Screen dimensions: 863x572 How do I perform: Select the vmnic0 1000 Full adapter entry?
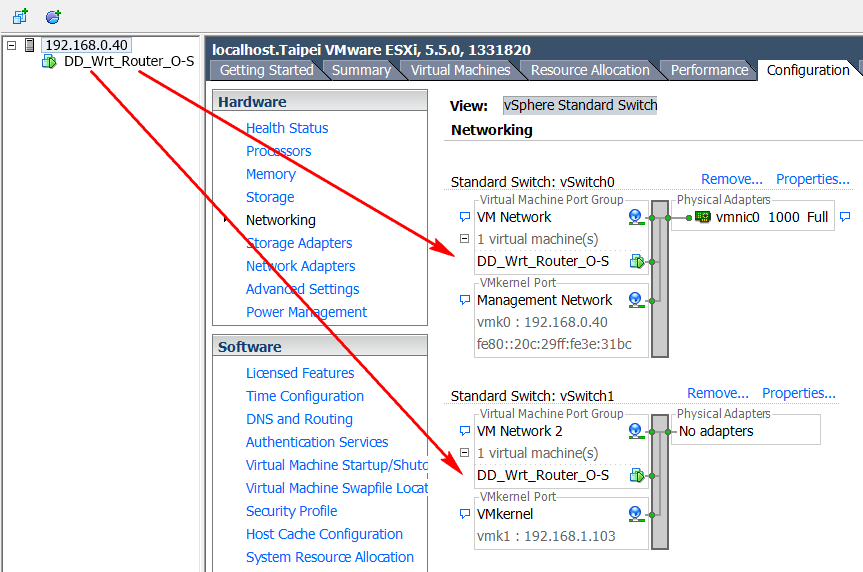click(x=772, y=217)
